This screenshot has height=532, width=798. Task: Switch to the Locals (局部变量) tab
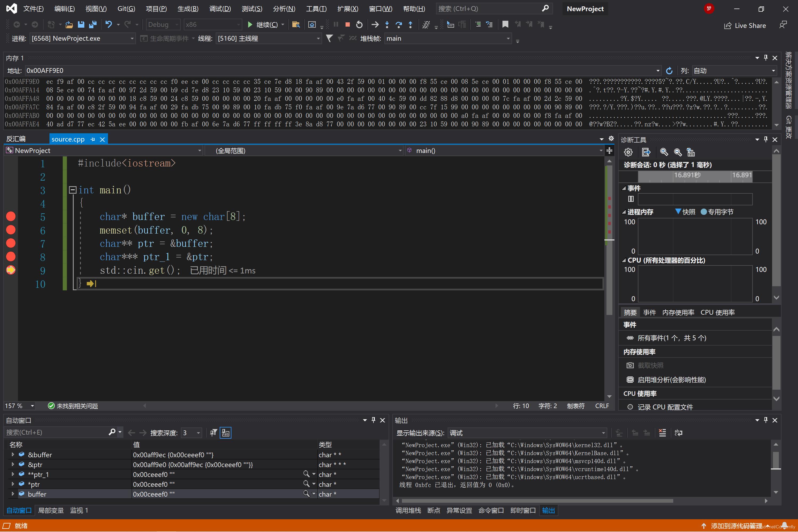click(51, 510)
